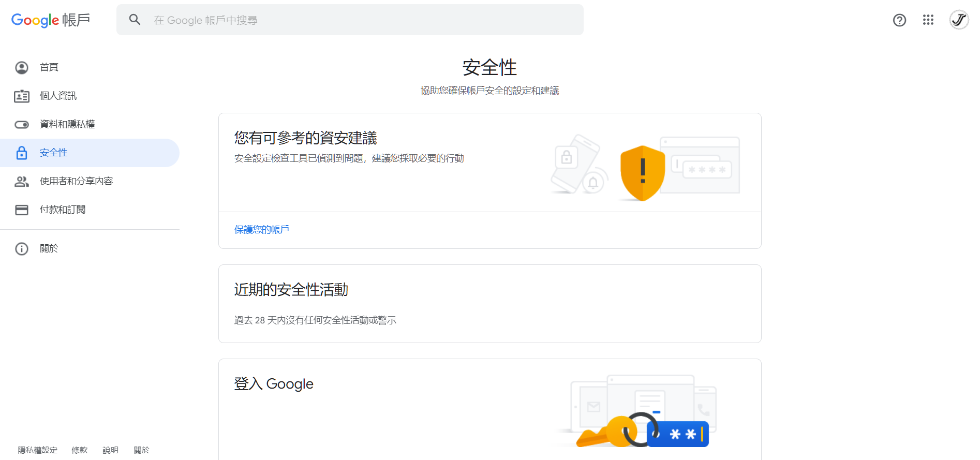Click the 個人資訊 ID card icon
980x460 pixels.
[x=22, y=96]
